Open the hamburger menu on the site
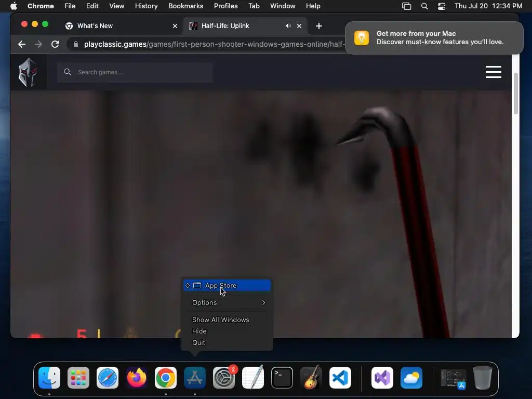The image size is (532, 399). click(x=494, y=72)
